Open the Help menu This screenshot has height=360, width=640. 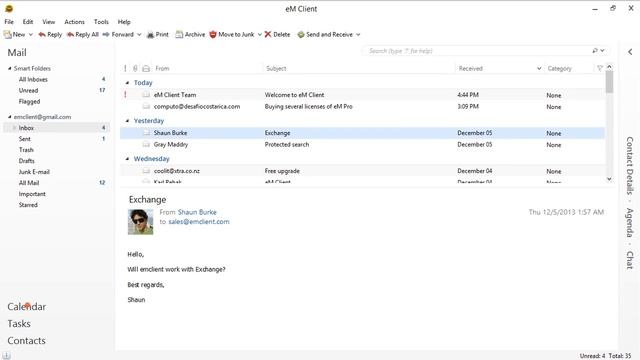click(124, 22)
